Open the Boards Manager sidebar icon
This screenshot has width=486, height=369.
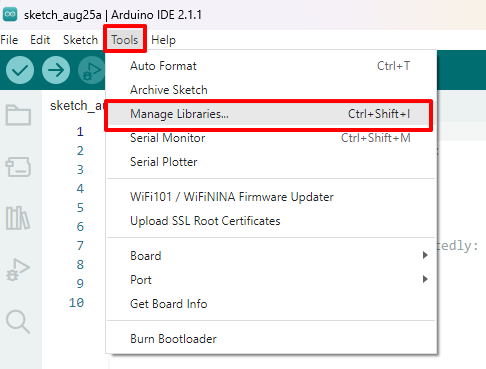click(18, 167)
